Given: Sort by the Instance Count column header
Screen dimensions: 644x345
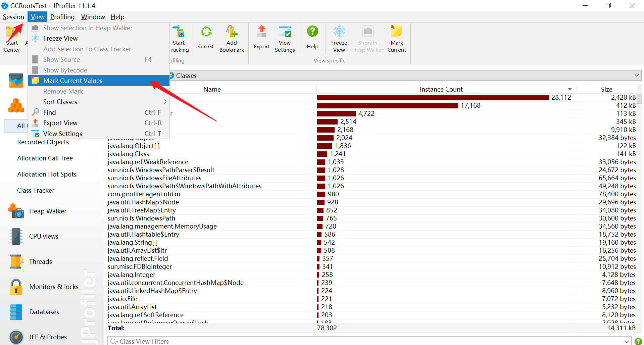Looking at the screenshot, I should pos(441,89).
